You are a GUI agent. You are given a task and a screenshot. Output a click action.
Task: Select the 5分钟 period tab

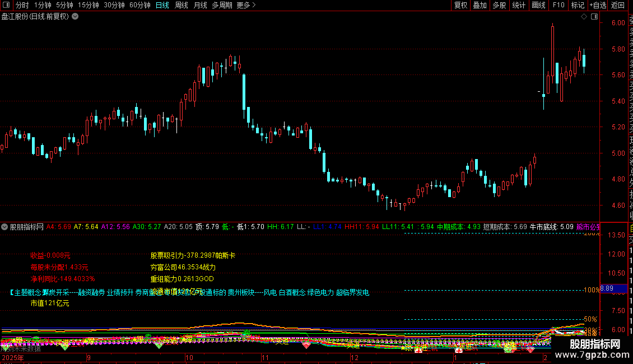point(64,5)
